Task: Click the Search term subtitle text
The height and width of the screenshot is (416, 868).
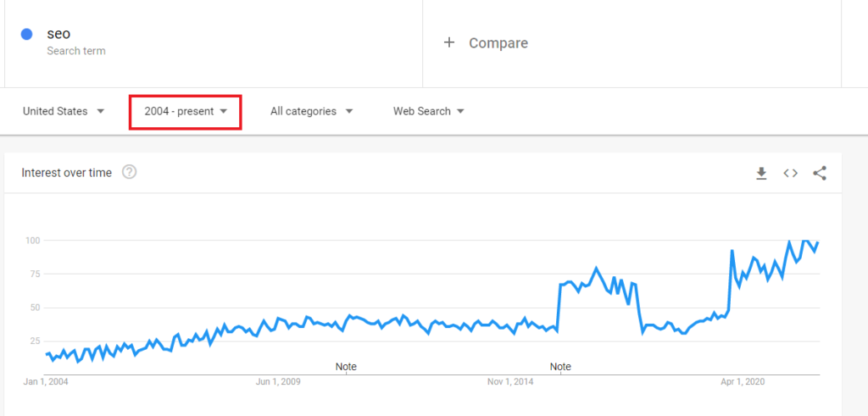Action: point(75,51)
